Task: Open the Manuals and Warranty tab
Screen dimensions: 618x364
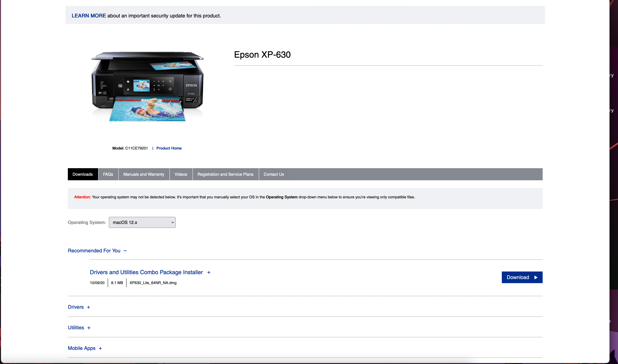Action: [144, 174]
